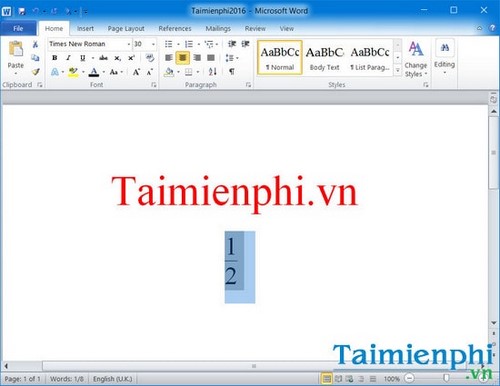The height and width of the screenshot is (386, 500).
Task: Shrink font size with smaller A
Action: pyautogui.click(x=150, y=72)
